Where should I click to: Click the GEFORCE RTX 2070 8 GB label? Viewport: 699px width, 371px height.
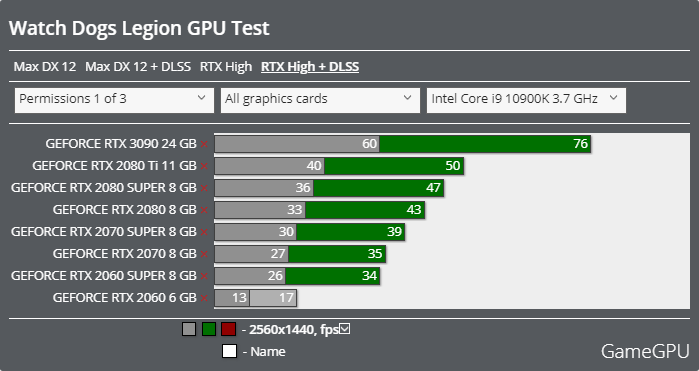[x=124, y=254]
